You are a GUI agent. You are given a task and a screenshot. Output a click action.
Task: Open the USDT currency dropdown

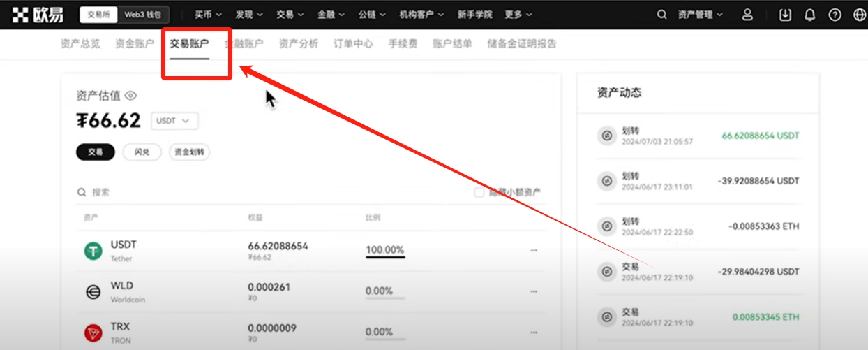coord(174,121)
